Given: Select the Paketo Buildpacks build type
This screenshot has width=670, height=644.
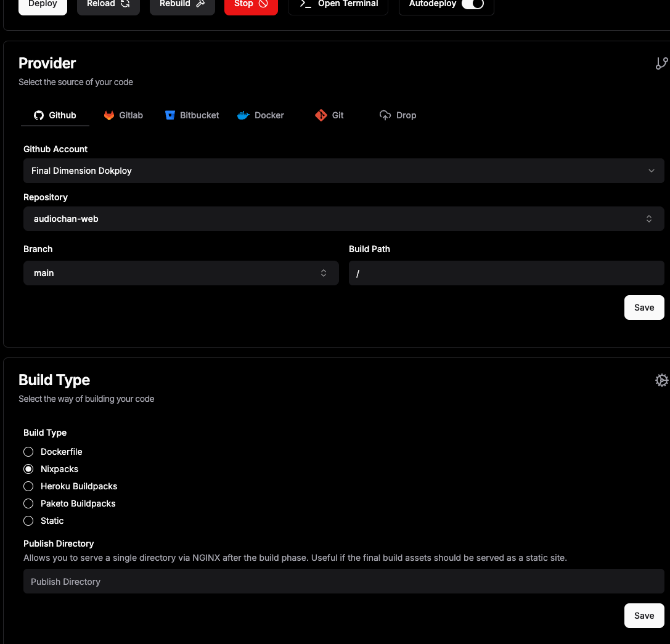Looking at the screenshot, I should coord(28,503).
